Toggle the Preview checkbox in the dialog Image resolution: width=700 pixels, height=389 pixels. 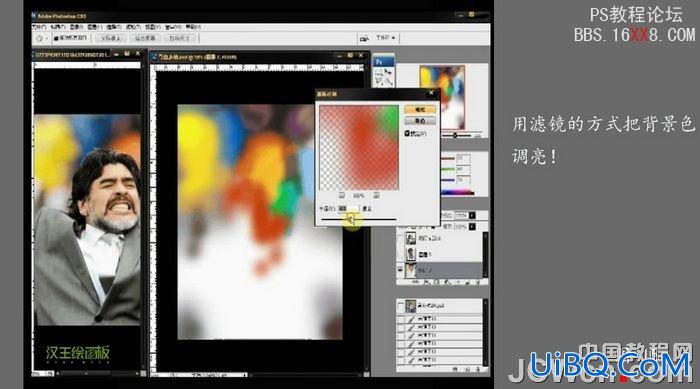[407, 134]
